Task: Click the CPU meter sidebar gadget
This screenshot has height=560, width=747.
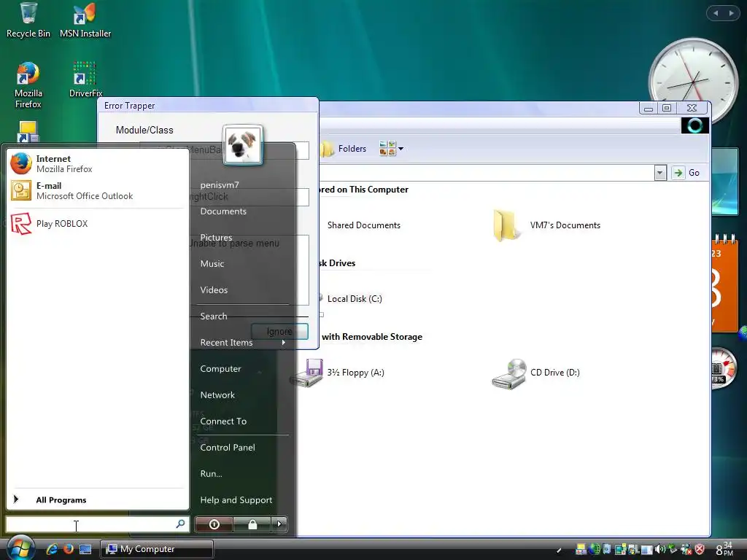Action: point(723,369)
